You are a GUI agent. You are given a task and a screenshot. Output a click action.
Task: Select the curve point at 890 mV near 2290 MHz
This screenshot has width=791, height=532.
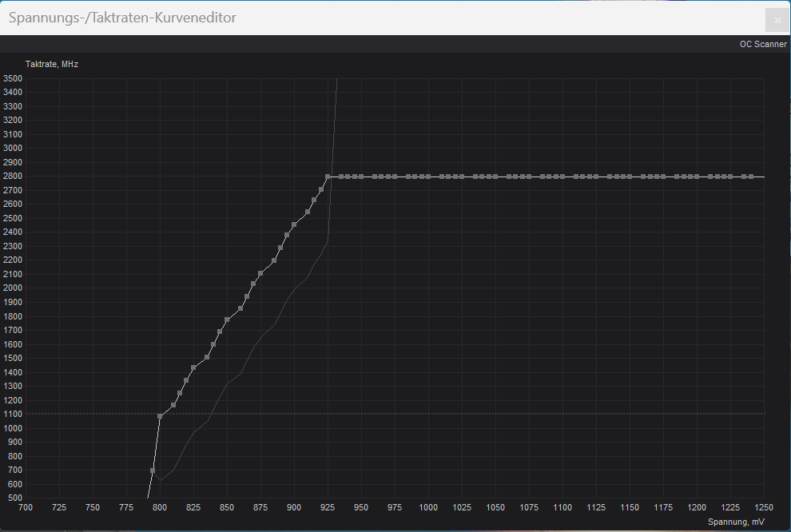point(281,248)
